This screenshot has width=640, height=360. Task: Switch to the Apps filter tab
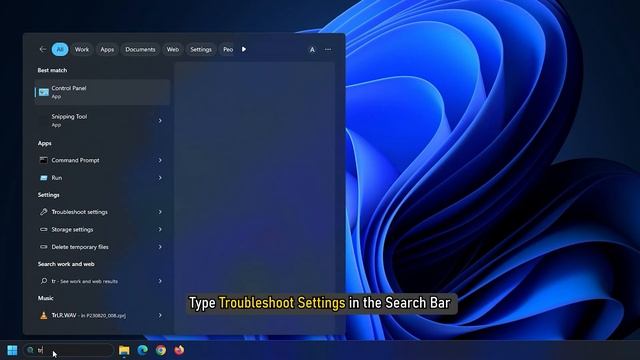click(107, 49)
